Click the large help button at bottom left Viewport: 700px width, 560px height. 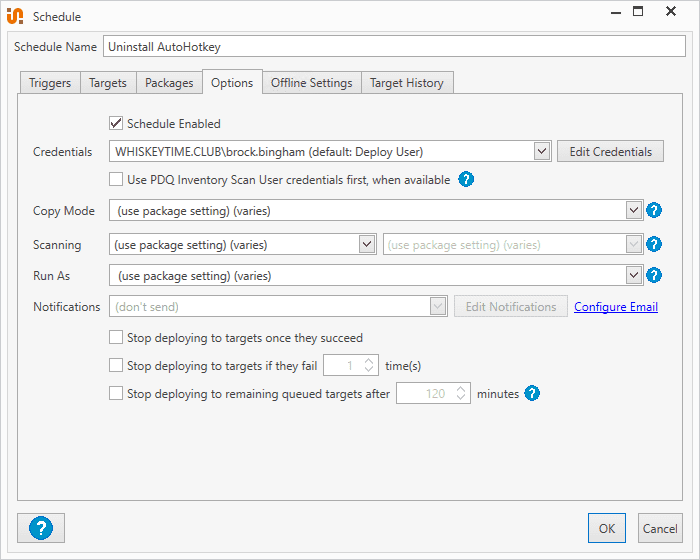[41, 528]
